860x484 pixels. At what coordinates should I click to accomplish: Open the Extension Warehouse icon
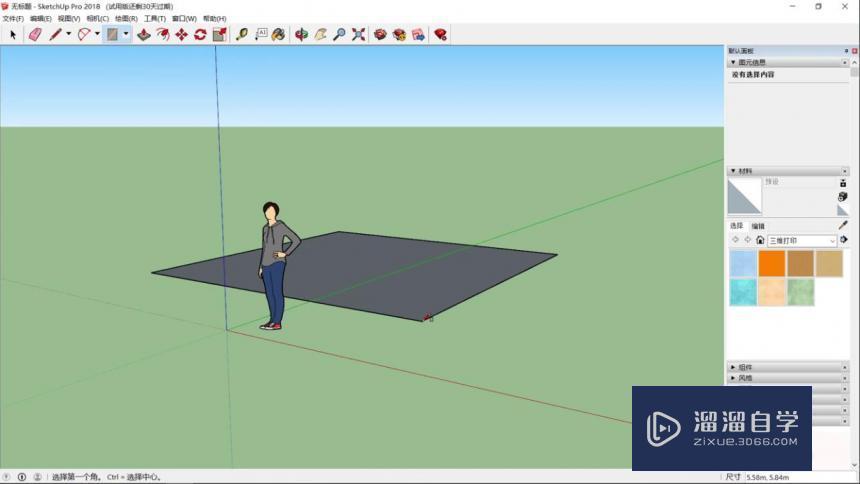pyautogui.click(x=399, y=35)
